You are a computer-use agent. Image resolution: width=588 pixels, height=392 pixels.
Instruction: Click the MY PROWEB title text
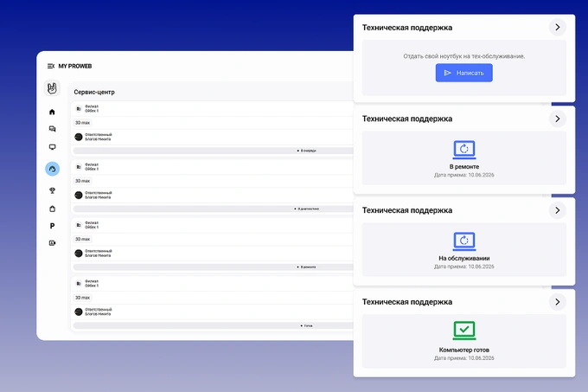(75, 66)
